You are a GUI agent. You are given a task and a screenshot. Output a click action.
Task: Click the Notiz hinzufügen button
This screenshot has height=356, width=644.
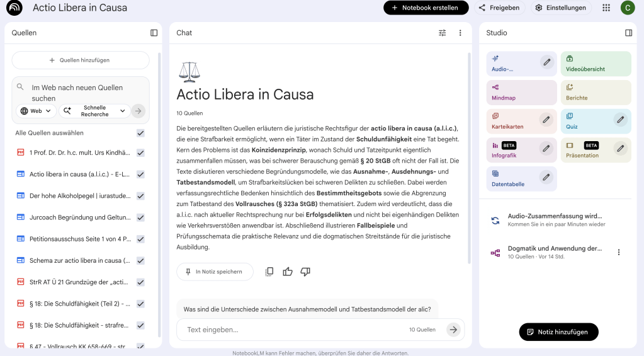(x=558, y=332)
